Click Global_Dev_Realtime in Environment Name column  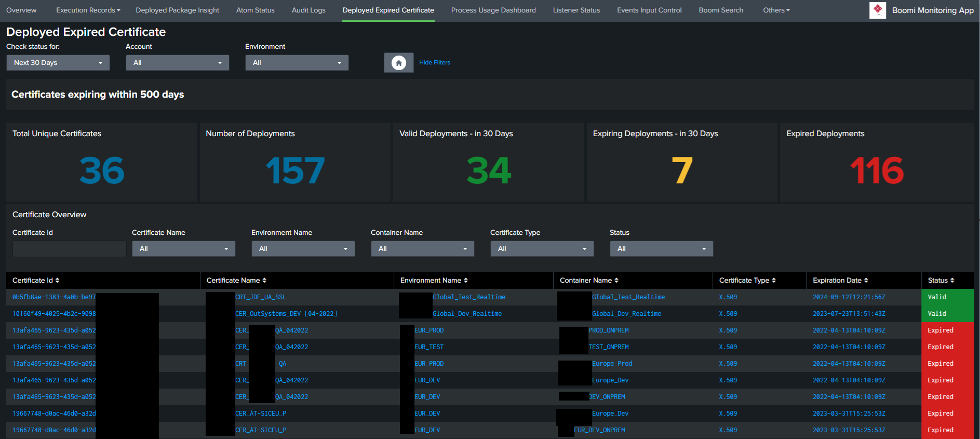click(x=467, y=314)
